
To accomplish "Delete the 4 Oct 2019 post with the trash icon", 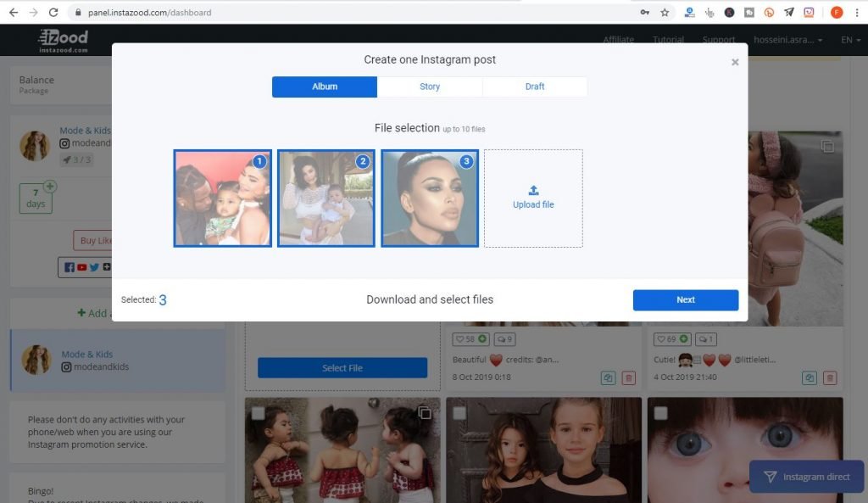I will pyautogui.click(x=830, y=377).
